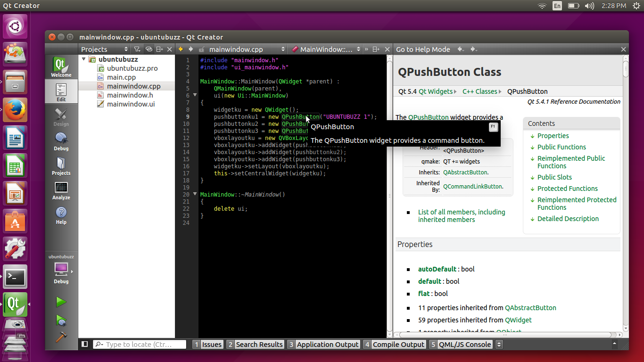Switch to the Compile Output tab
Screen dimensions: 644x362
click(x=398, y=344)
